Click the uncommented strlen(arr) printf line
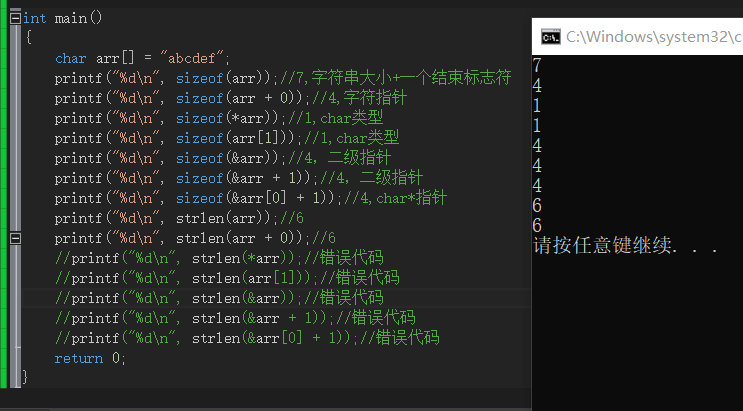 [179, 218]
